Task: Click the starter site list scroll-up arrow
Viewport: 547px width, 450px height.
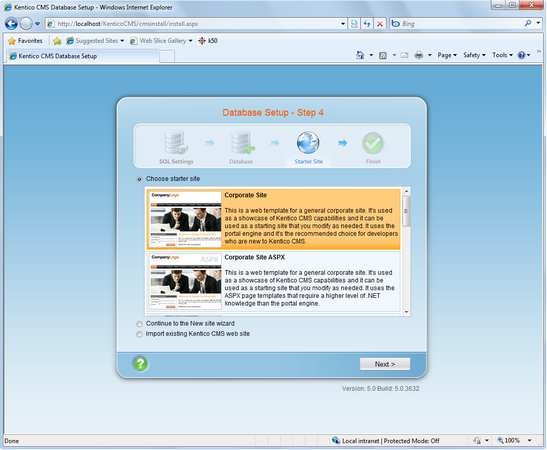Action: pyautogui.click(x=406, y=191)
